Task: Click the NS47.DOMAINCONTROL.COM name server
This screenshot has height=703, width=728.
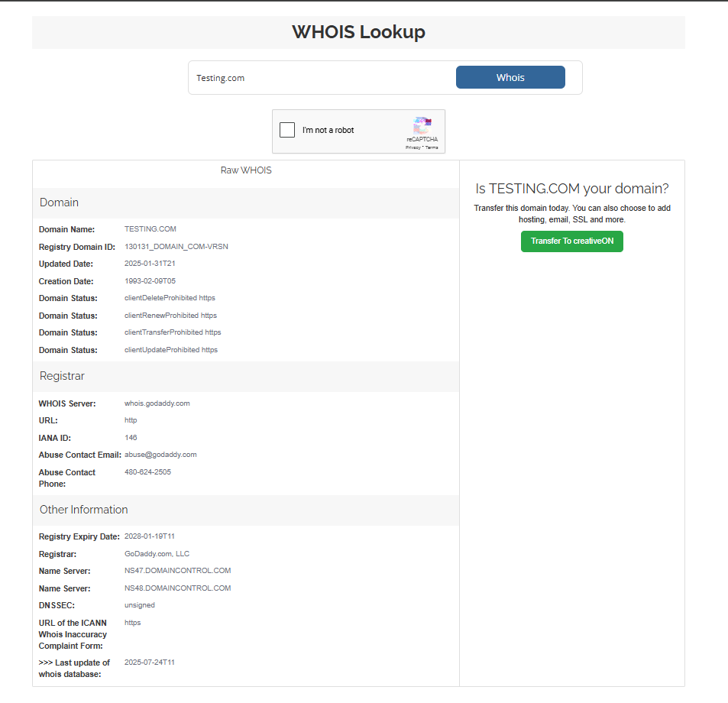Action: click(177, 571)
